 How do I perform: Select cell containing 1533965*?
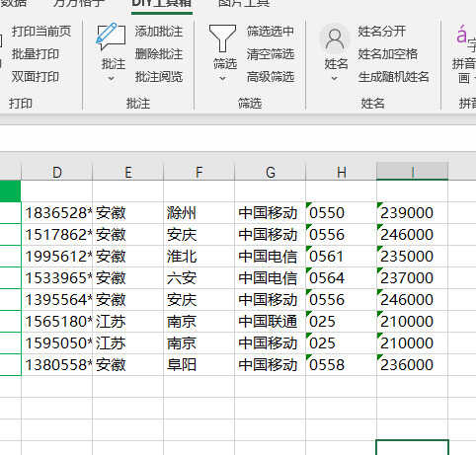tap(57, 278)
